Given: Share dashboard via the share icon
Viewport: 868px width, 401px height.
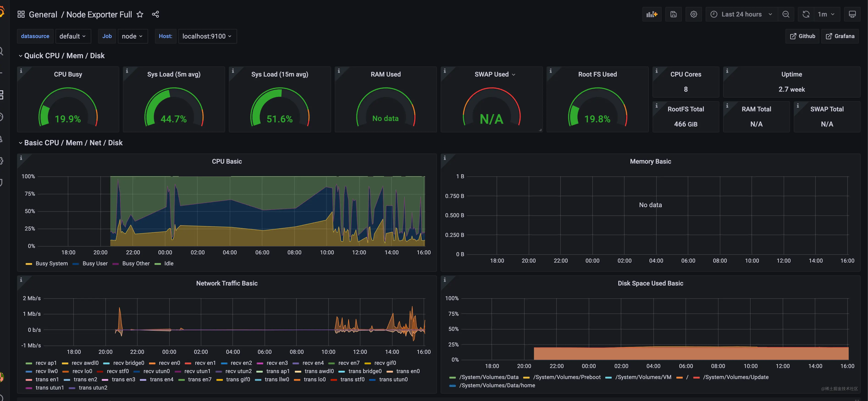Looking at the screenshot, I should tap(155, 14).
